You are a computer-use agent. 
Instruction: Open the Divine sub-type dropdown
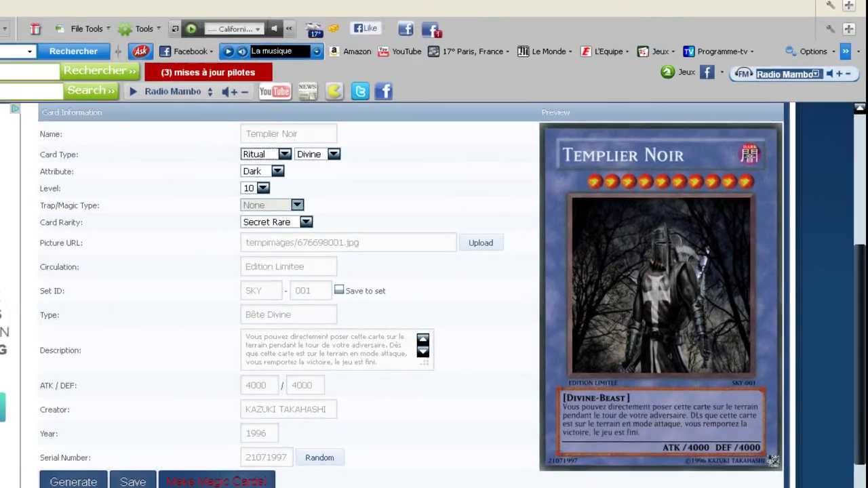pos(317,155)
